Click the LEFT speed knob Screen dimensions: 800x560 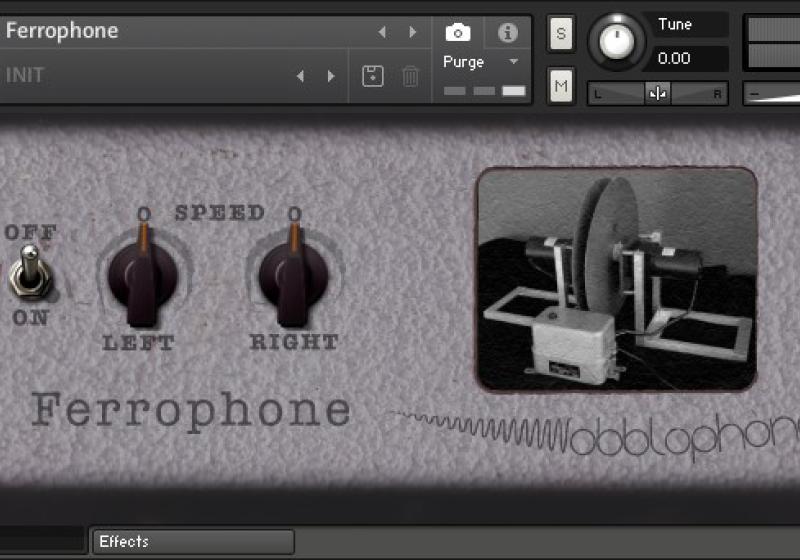[x=143, y=273]
